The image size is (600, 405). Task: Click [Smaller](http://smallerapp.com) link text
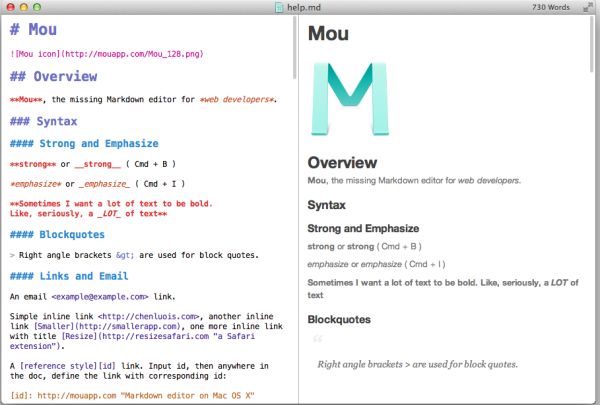pos(107,327)
